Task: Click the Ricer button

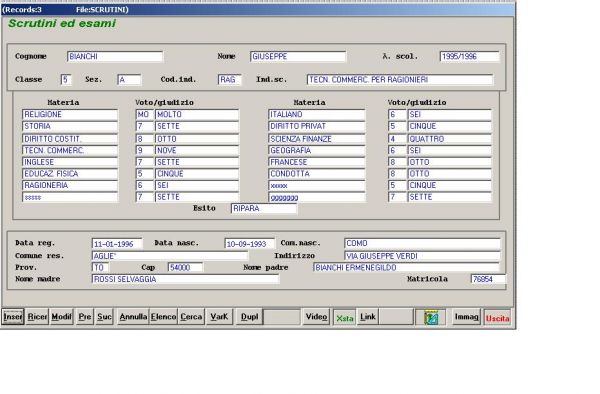Action: click(37, 317)
